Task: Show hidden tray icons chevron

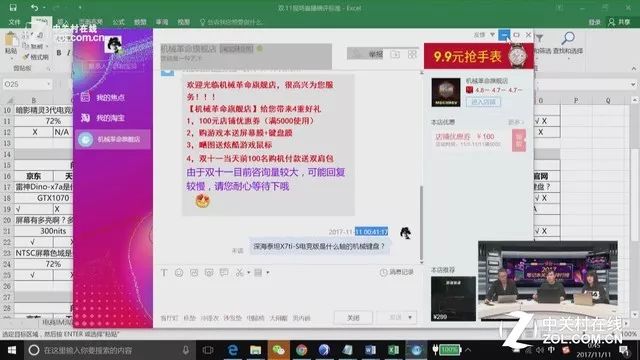Action: 468,350
